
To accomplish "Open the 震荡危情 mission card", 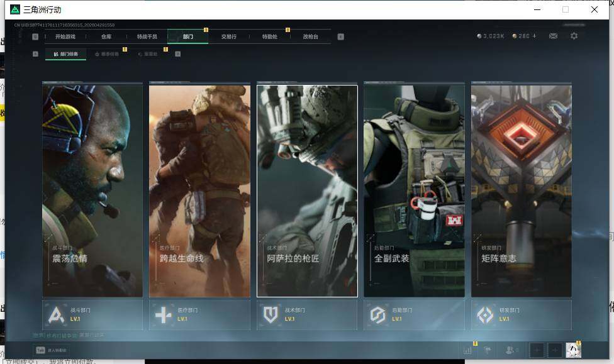I will [x=92, y=190].
